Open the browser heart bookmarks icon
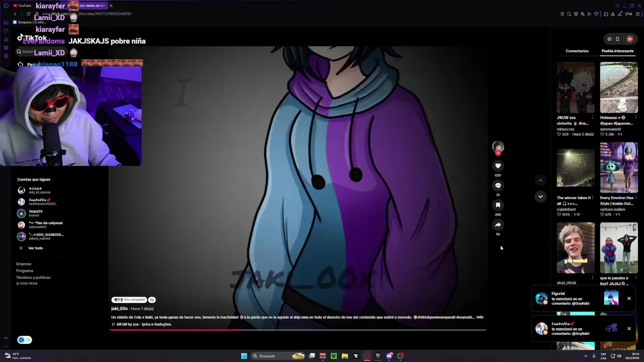The height and width of the screenshot is (362, 644). [x=596, y=14]
